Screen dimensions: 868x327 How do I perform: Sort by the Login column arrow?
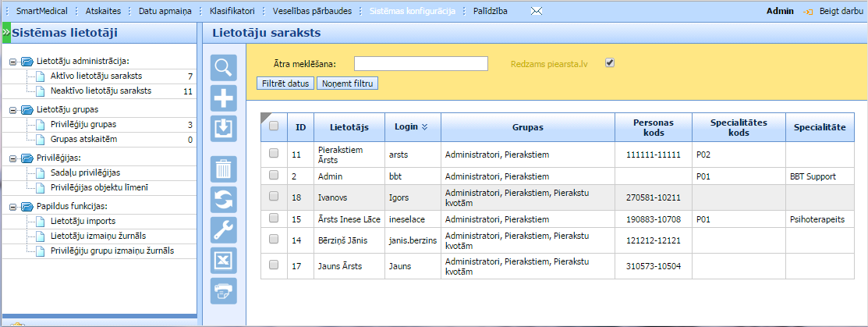point(424,126)
